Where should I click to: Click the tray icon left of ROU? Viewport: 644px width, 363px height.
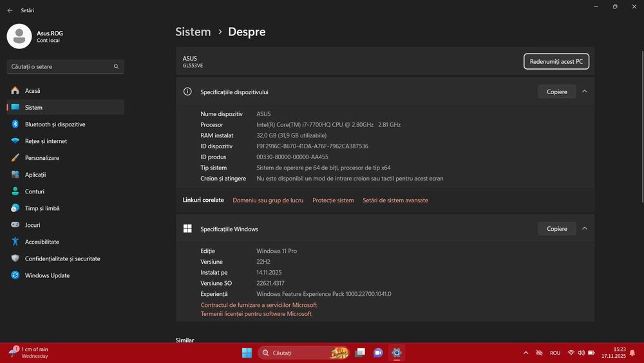[539, 353]
